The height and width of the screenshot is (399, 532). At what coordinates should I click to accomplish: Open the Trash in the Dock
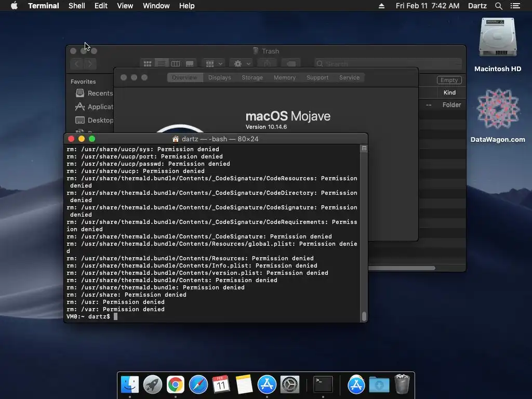pyautogui.click(x=402, y=384)
